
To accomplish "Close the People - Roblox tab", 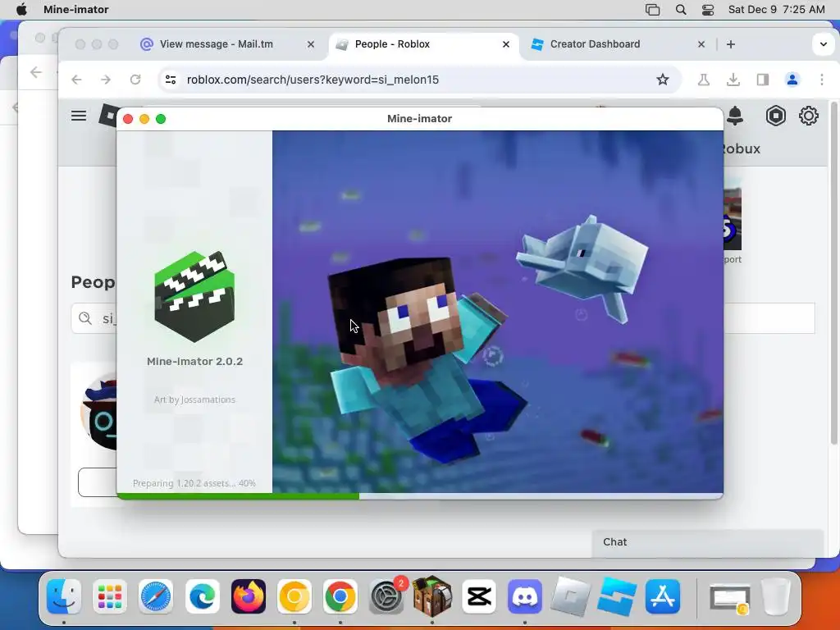I will pos(505,44).
